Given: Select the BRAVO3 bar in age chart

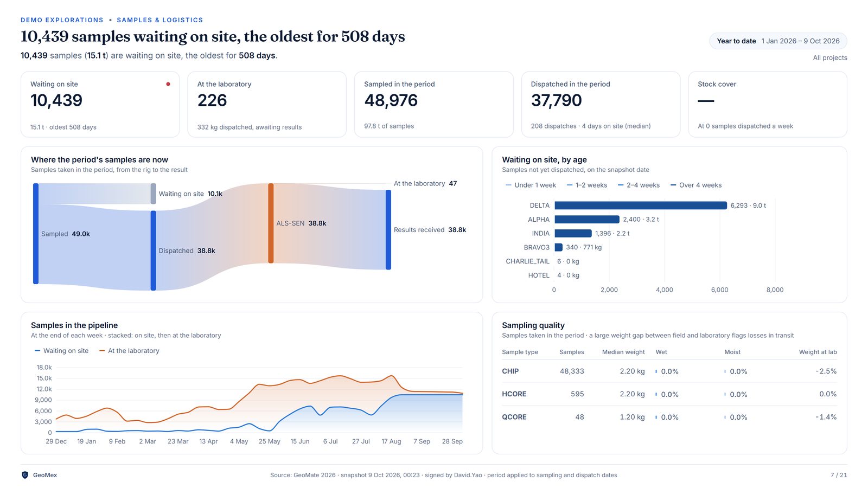Looking at the screenshot, I should [559, 247].
